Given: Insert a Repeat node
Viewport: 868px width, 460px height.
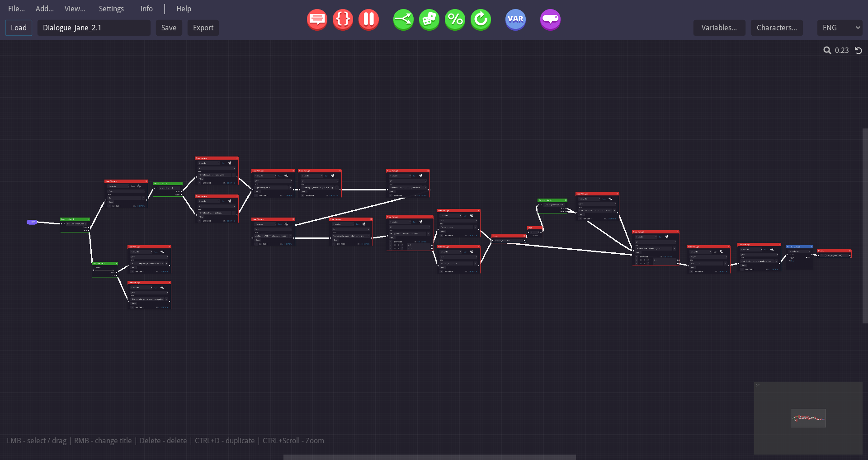Looking at the screenshot, I should click(481, 19).
